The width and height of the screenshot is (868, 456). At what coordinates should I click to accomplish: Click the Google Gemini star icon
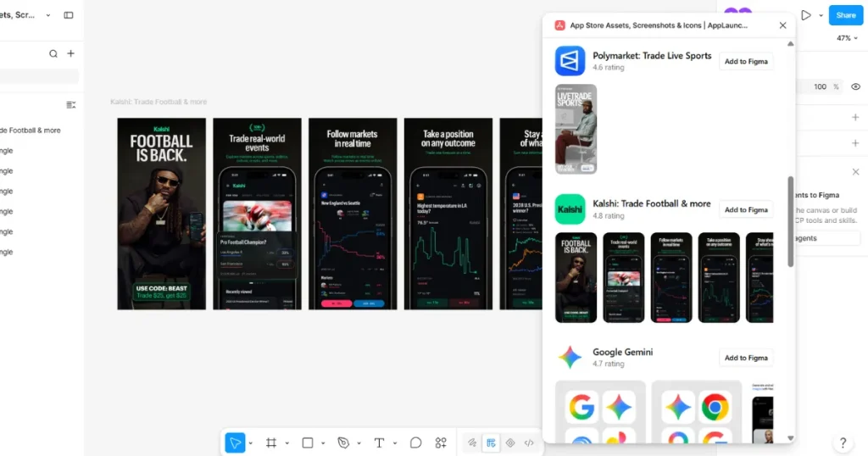pyautogui.click(x=570, y=358)
